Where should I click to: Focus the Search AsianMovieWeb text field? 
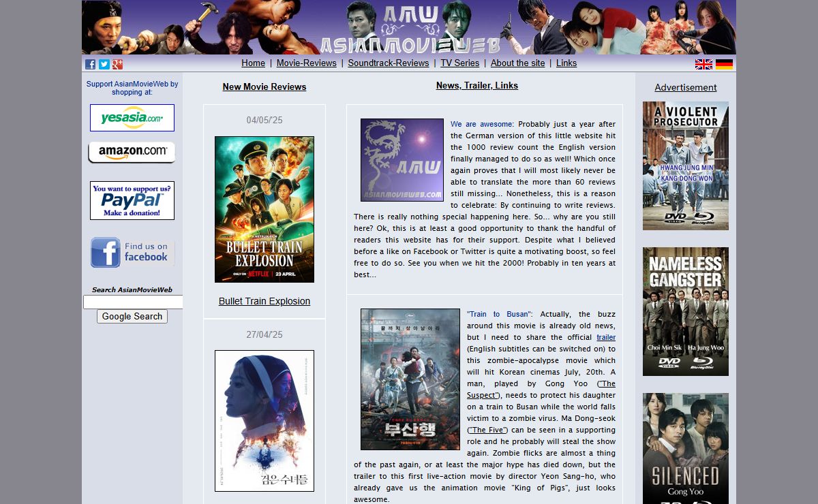pyautogui.click(x=133, y=302)
